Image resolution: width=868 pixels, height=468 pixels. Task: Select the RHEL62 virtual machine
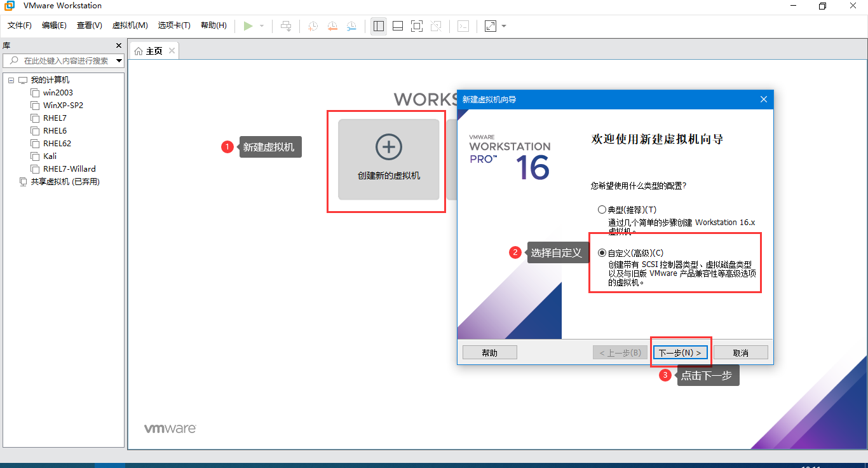pyautogui.click(x=57, y=144)
